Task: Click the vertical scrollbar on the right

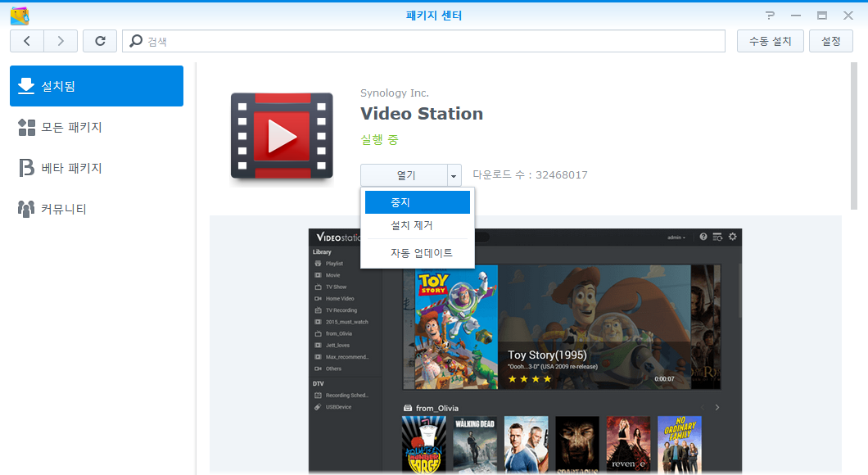Action: coord(854,136)
